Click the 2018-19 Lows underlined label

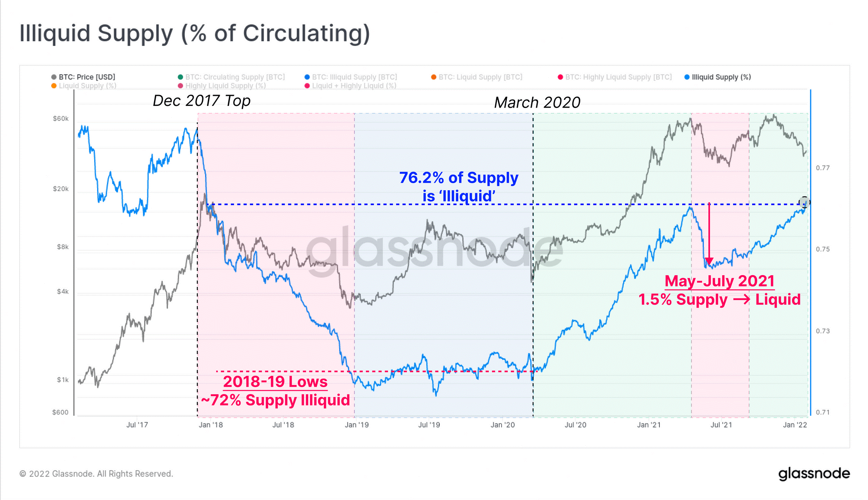tap(275, 382)
